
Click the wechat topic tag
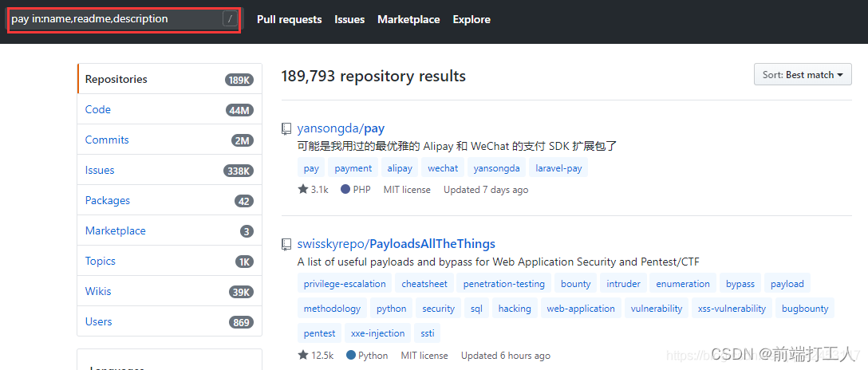[443, 168]
